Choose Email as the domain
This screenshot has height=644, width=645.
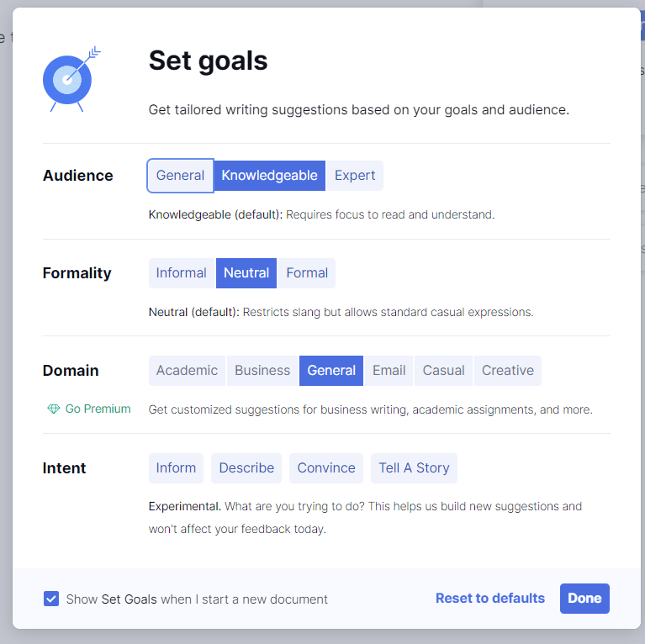click(x=389, y=371)
